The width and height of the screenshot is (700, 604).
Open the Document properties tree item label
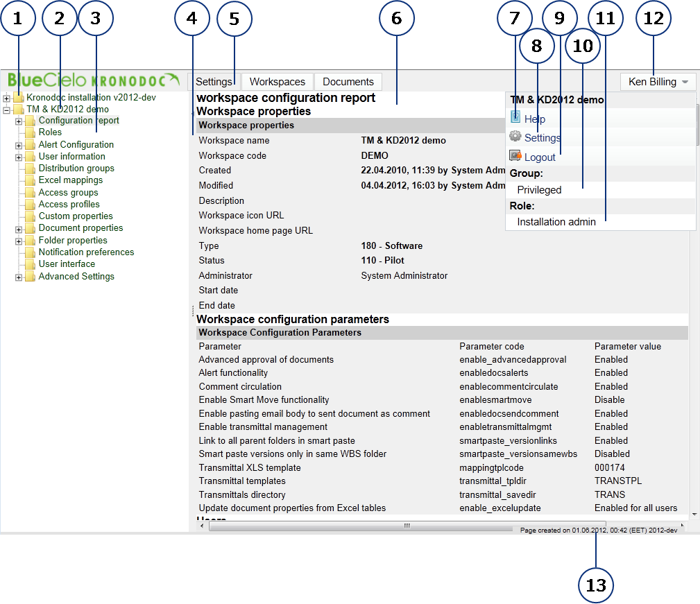point(80,228)
